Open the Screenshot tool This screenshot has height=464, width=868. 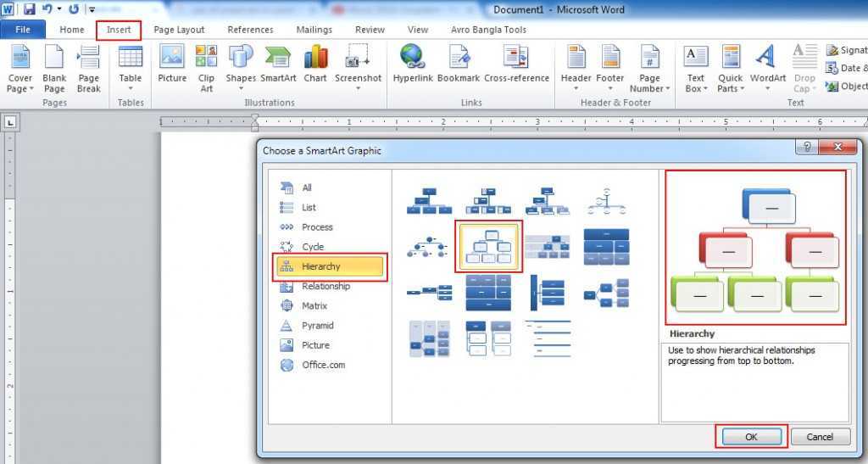click(359, 68)
